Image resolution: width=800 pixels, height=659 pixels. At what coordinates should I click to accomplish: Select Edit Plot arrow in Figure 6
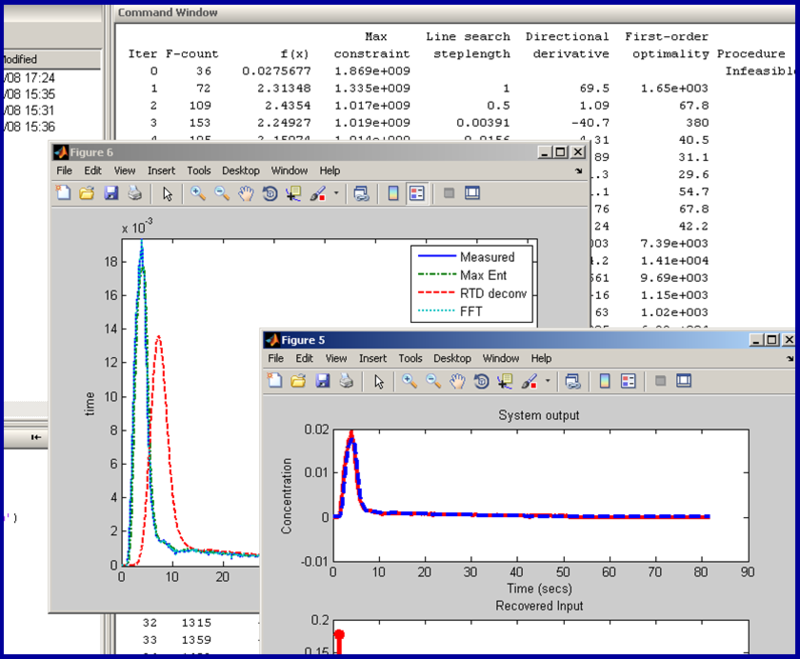[167, 194]
